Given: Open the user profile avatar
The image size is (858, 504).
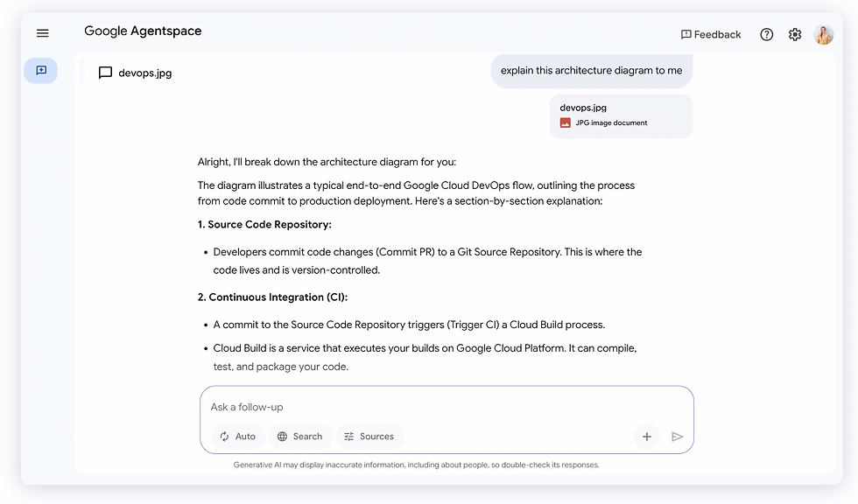Looking at the screenshot, I should [824, 34].
